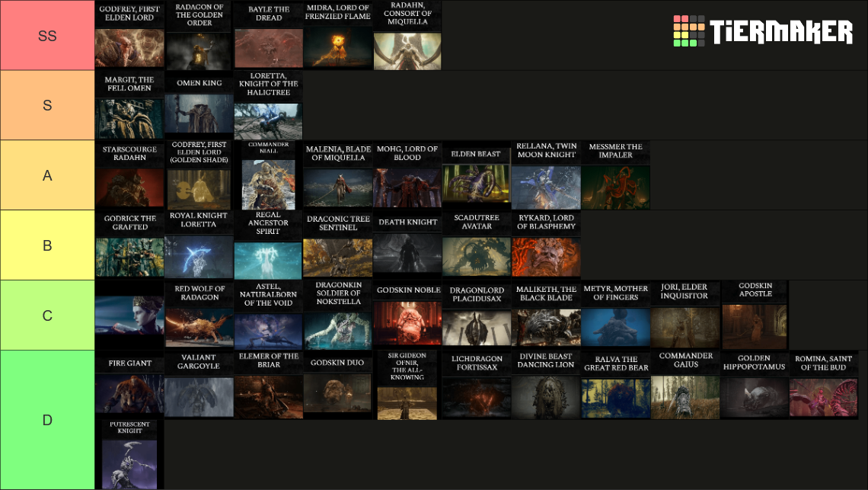Click the A tier label
The height and width of the screenshot is (490, 868).
[x=47, y=175]
